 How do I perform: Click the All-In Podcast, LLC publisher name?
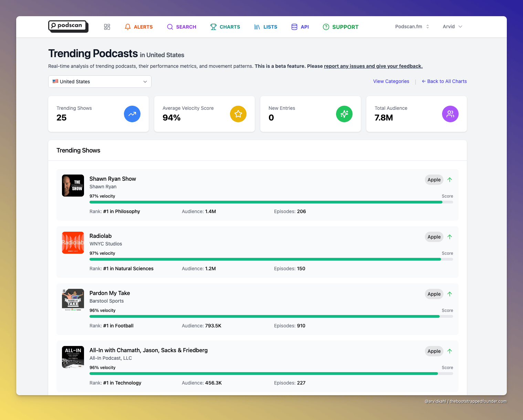(111, 358)
